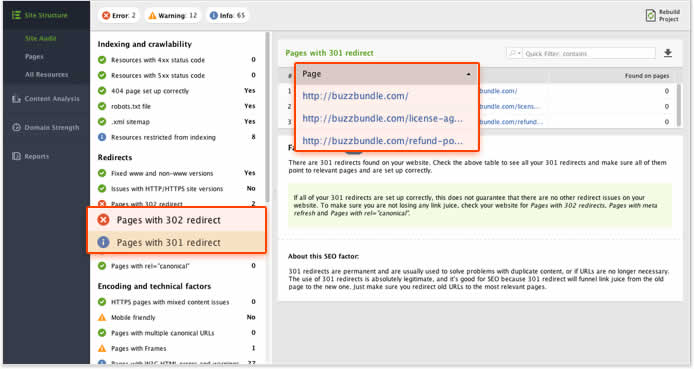Viewport: 694px width, 369px height.
Task: Open the Site Structure section
Action: pyautogui.click(x=46, y=15)
